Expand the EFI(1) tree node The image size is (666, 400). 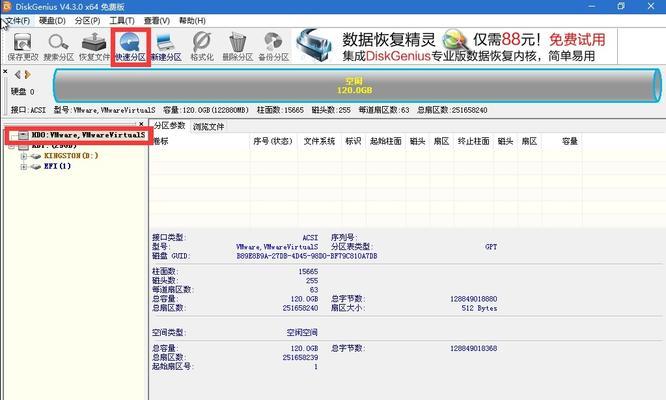[x=24, y=167]
